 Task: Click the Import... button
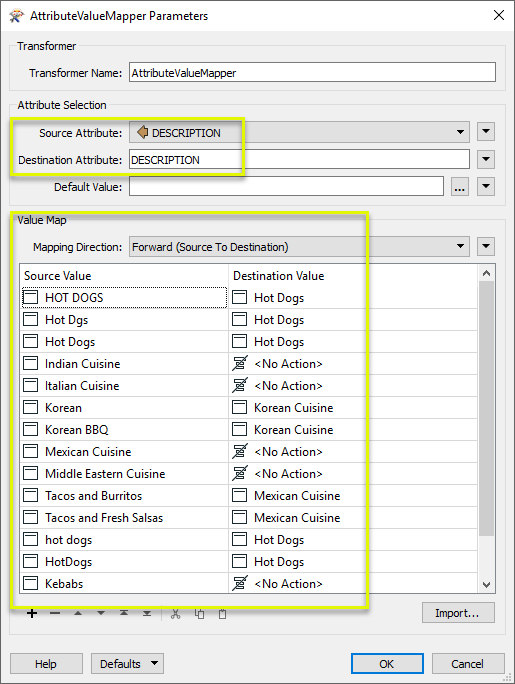(x=458, y=613)
